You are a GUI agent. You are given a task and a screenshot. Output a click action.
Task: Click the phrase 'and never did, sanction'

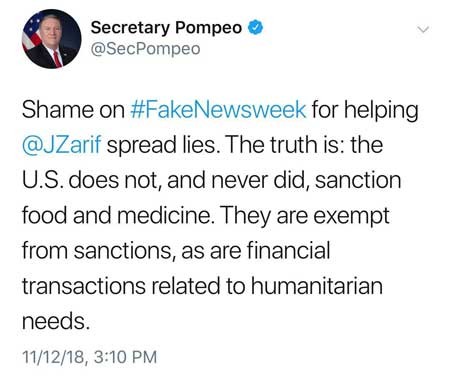coord(284,180)
